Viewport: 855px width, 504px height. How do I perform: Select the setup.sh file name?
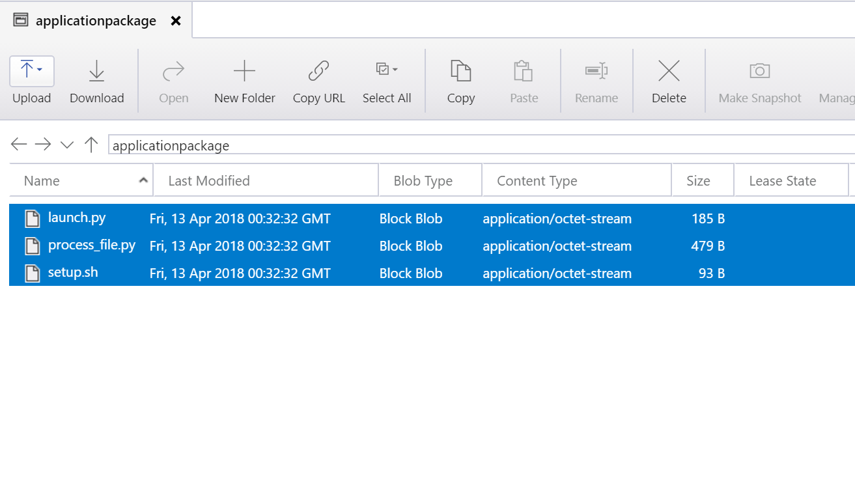click(x=73, y=273)
